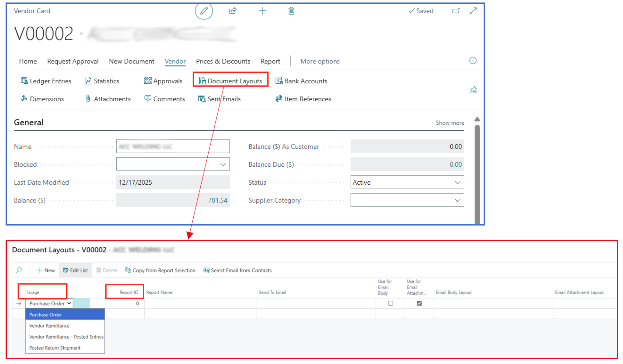Click the share icon in header
Image resolution: width=623 pixels, height=364 pixels.
[233, 11]
